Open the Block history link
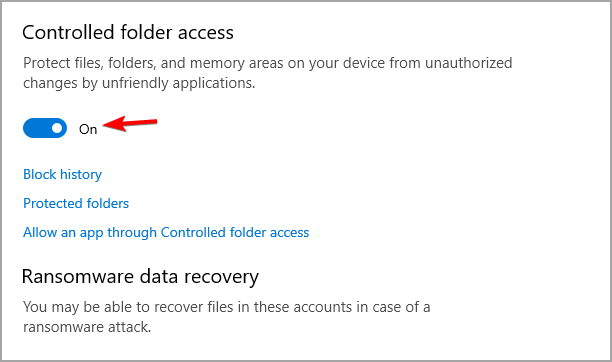The width and height of the screenshot is (612, 362). coord(62,174)
